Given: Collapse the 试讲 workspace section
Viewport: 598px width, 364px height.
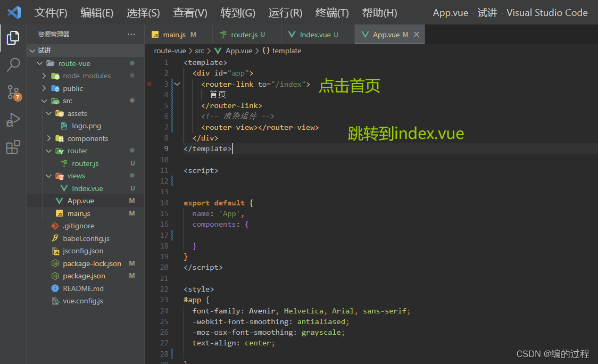Looking at the screenshot, I should coord(32,51).
